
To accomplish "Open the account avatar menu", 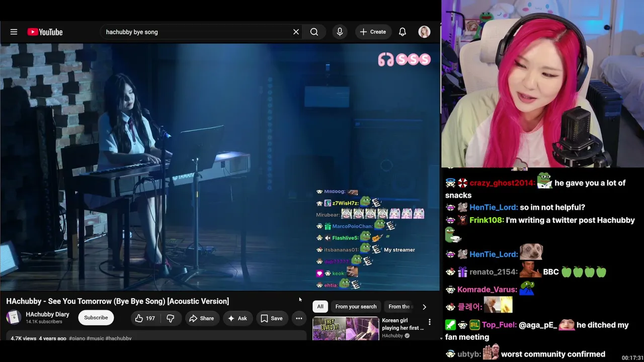I will point(424,32).
